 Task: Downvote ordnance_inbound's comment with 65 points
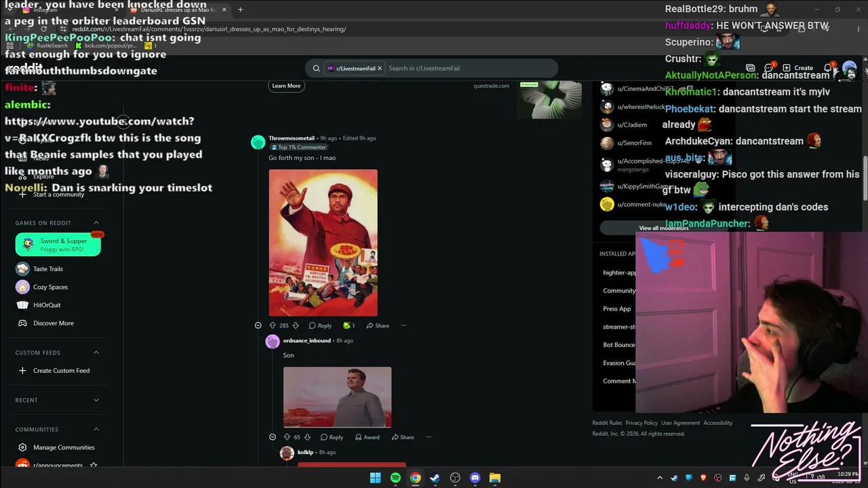[x=307, y=437]
